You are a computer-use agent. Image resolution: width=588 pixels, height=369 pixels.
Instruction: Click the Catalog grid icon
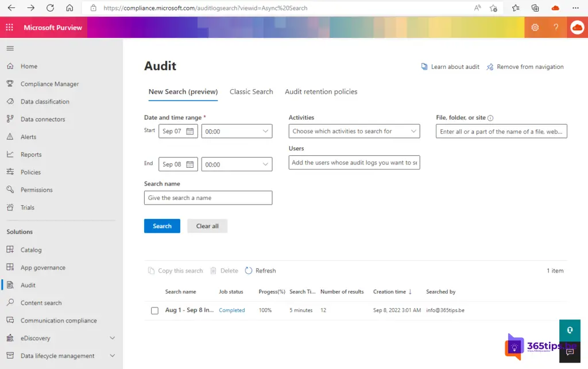tap(10, 249)
